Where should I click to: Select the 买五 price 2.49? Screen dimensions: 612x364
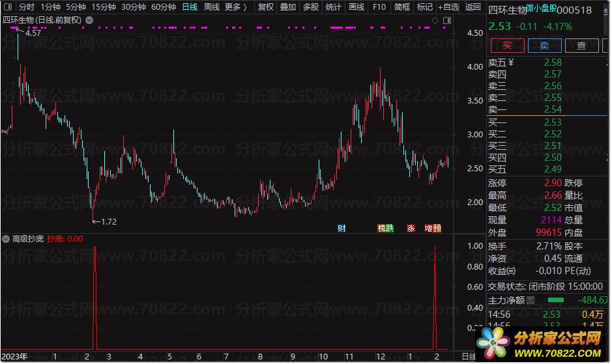tap(553, 169)
